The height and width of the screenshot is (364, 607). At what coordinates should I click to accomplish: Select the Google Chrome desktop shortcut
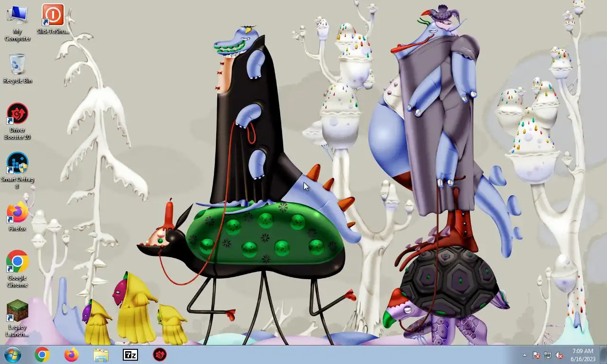(x=18, y=269)
